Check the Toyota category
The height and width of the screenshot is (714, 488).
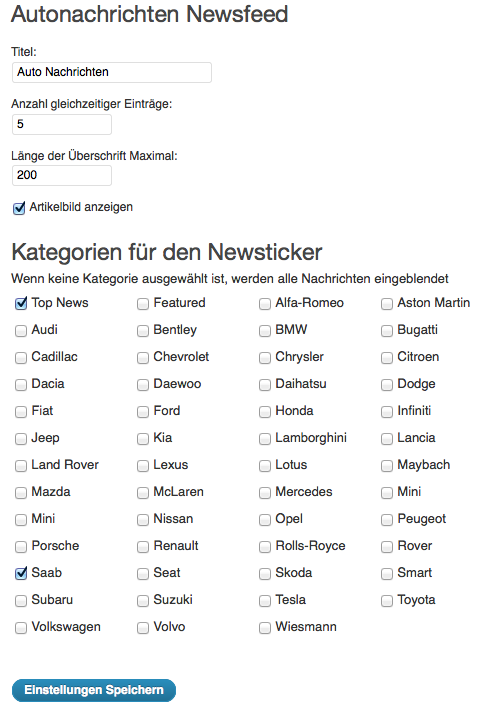pyautogui.click(x=387, y=601)
